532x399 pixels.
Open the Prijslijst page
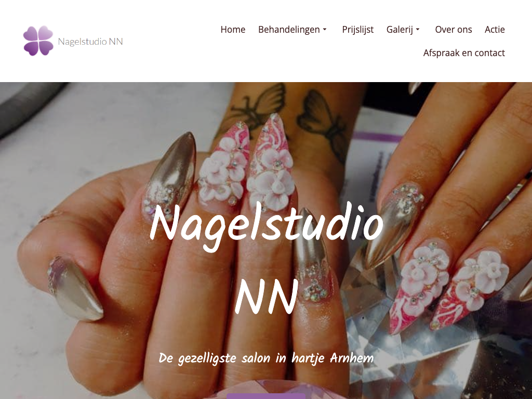click(x=357, y=30)
